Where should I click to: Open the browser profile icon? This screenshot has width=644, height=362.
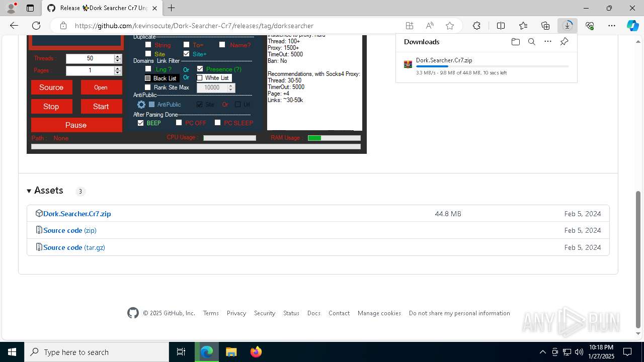point(11,8)
